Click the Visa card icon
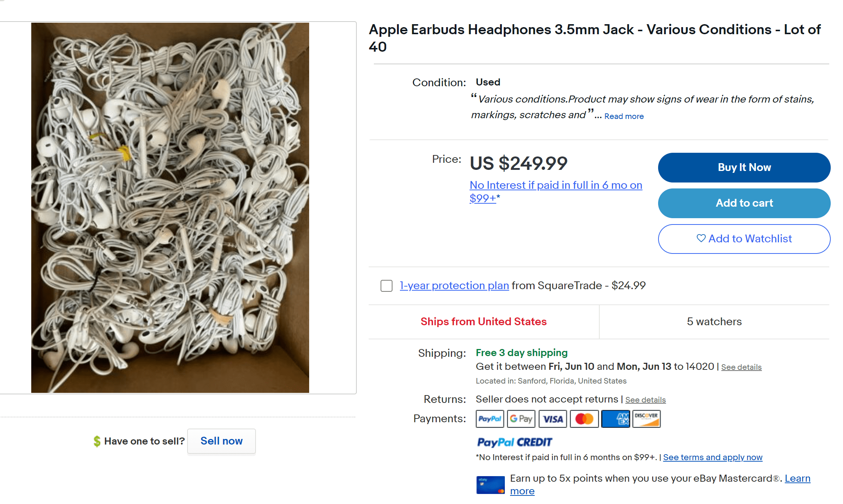Viewport: 843px width, 504px height. pos(552,419)
